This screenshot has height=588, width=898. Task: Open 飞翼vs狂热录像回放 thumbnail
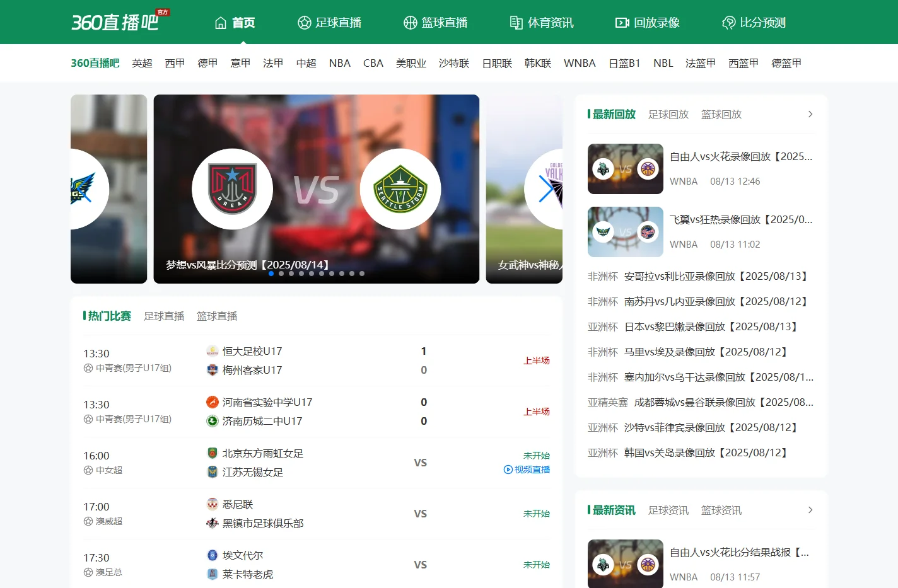(x=626, y=232)
